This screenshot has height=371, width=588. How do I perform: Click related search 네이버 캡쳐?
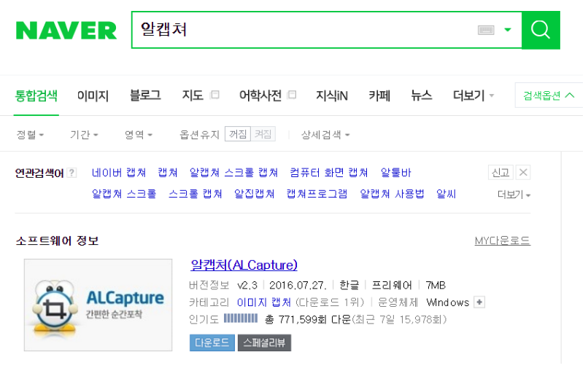click(120, 173)
